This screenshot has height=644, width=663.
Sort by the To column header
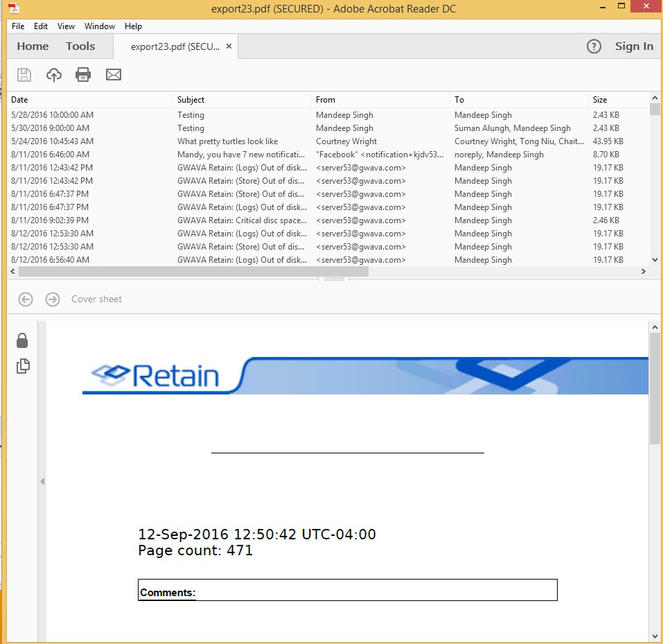(519, 100)
